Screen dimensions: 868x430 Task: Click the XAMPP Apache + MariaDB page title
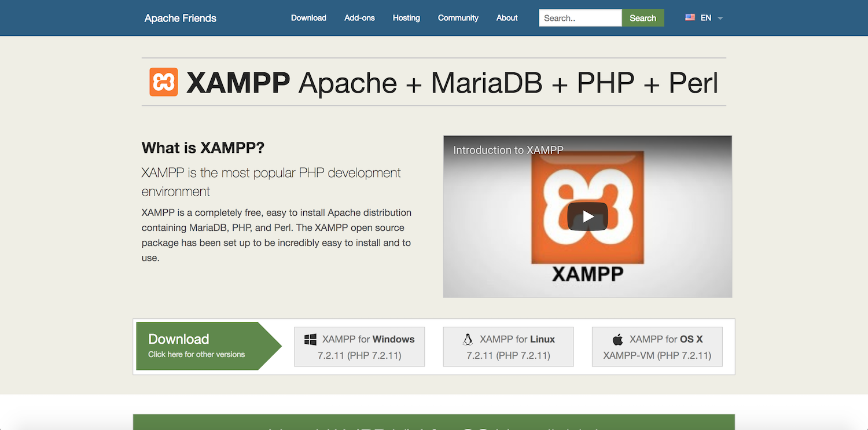452,83
